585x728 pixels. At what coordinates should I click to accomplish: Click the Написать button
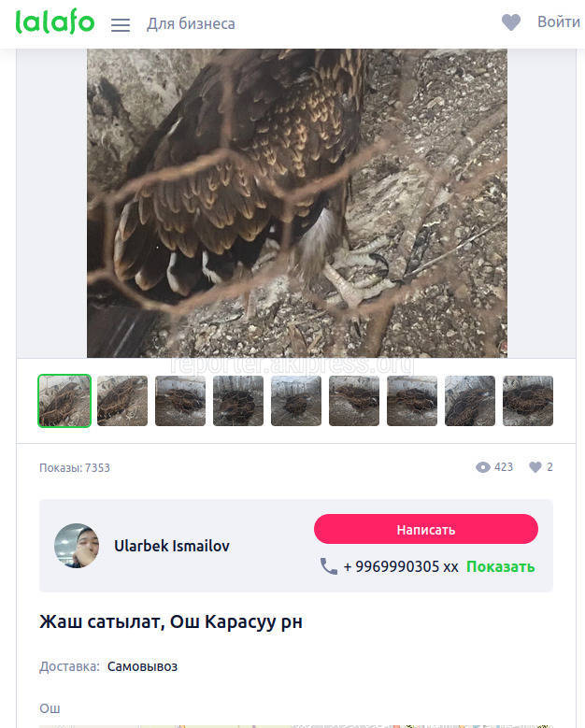[426, 529]
